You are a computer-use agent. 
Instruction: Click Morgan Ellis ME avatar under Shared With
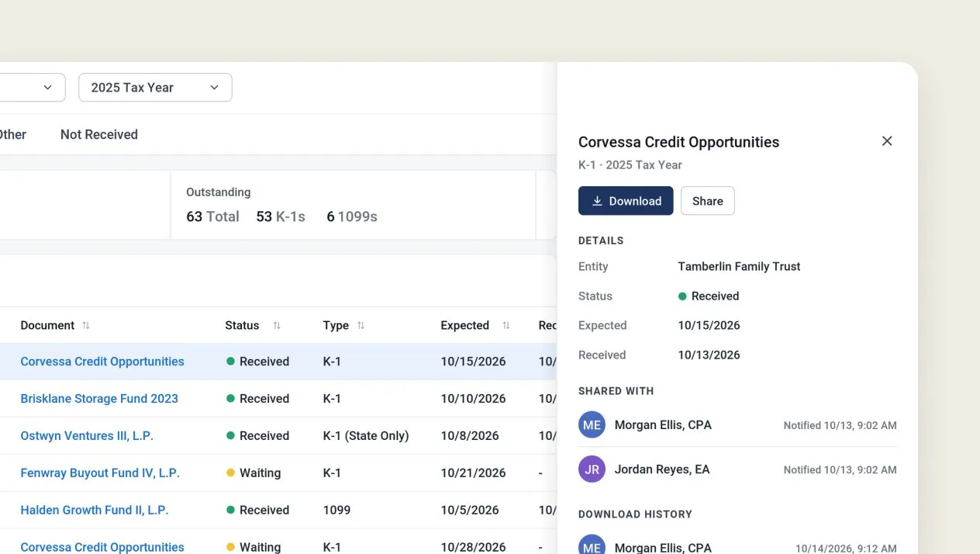tap(592, 425)
